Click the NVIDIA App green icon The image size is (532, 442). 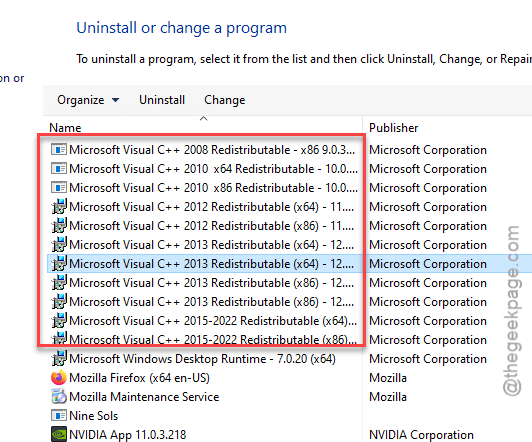(59, 434)
